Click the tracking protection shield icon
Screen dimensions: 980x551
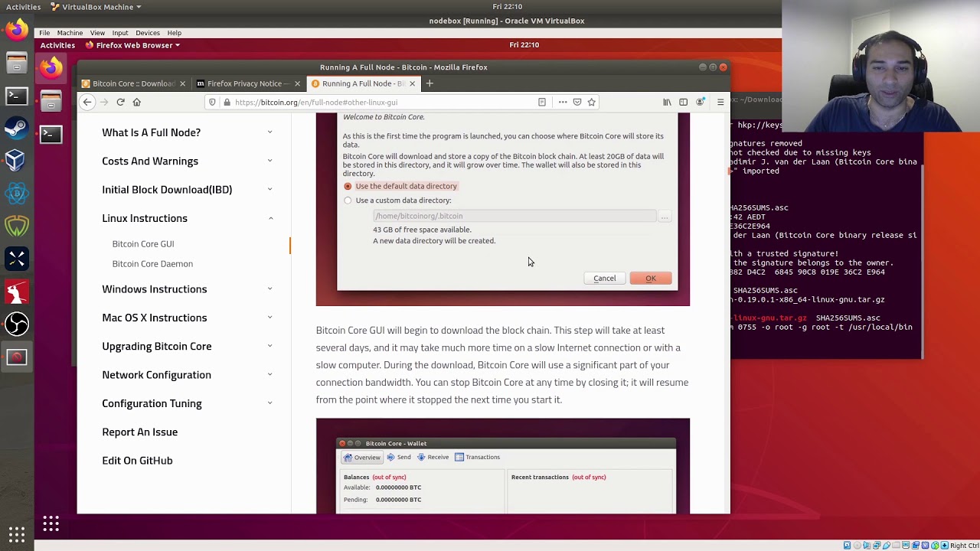tap(212, 102)
